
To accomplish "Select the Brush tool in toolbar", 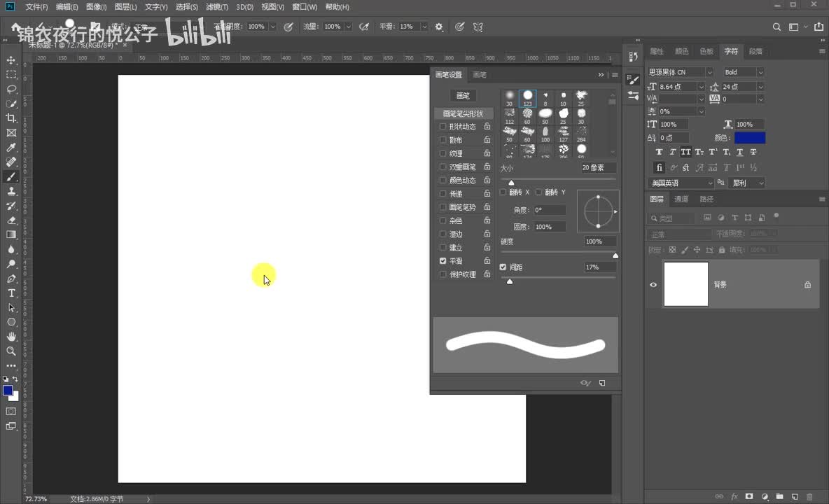I will tap(11, 177).
